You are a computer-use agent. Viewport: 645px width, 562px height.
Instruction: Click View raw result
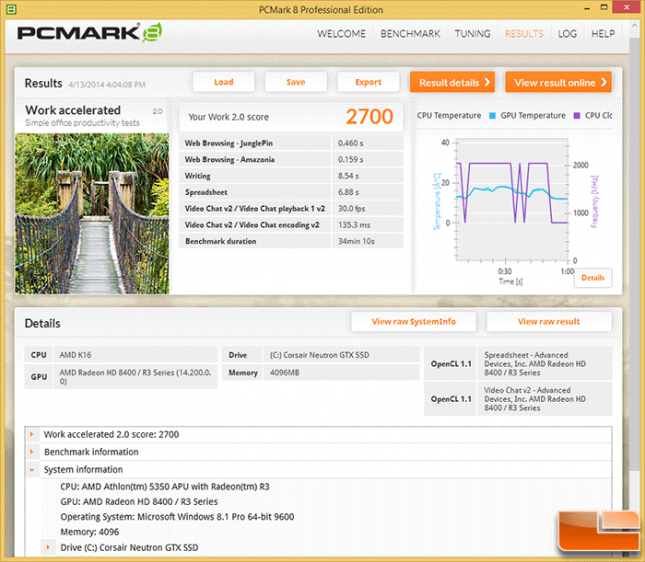click(549, 321)
